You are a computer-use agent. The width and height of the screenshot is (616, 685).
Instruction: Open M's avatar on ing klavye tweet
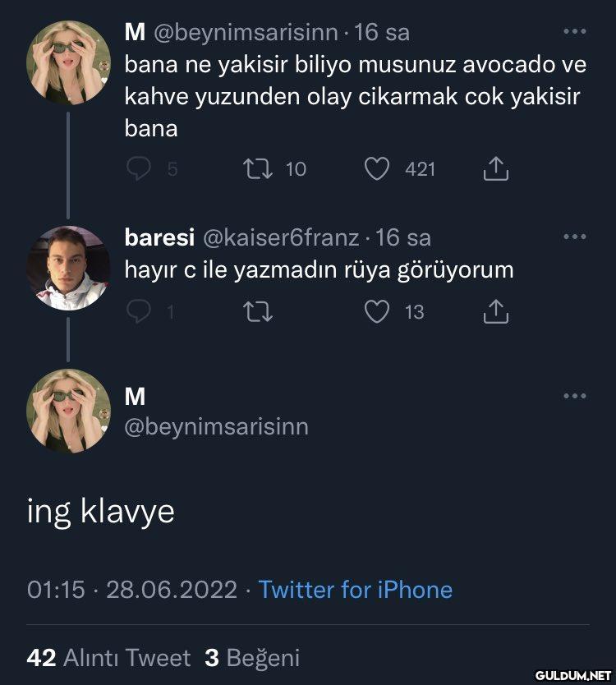click(x=68, y=411)
